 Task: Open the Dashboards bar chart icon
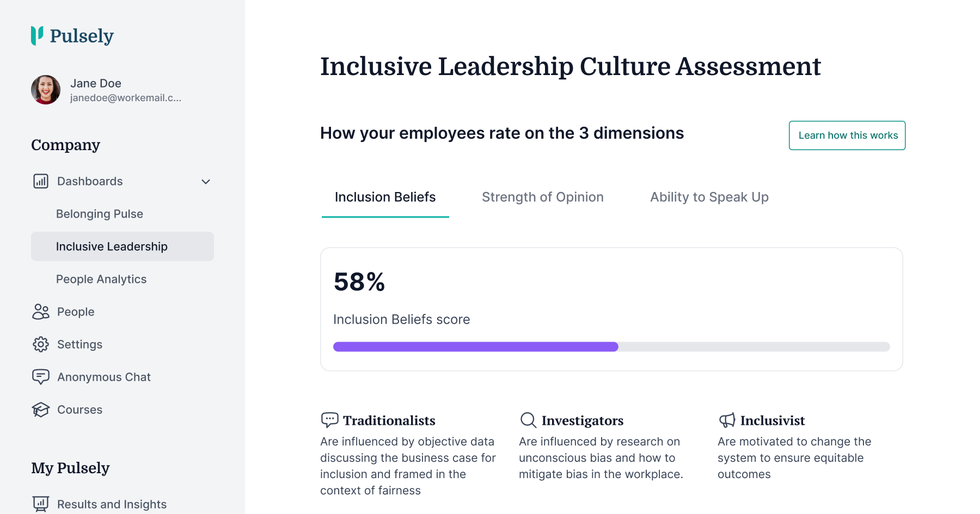click(x=41, y=181)
